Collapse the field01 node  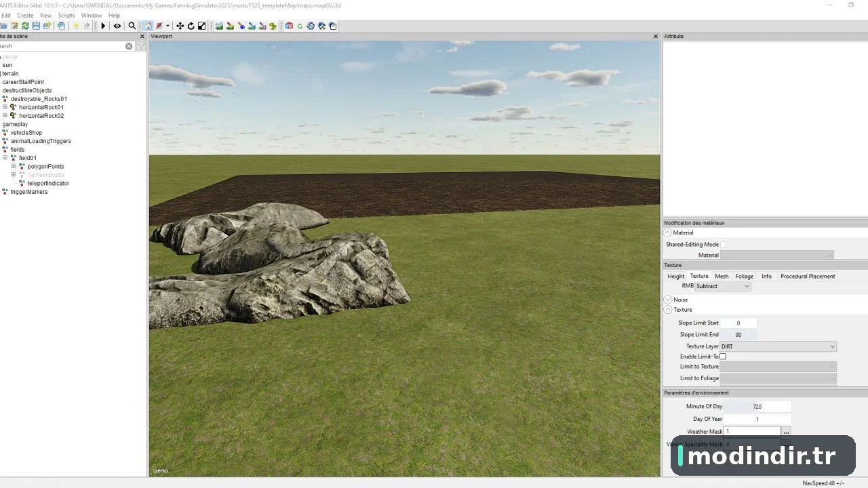5,158
